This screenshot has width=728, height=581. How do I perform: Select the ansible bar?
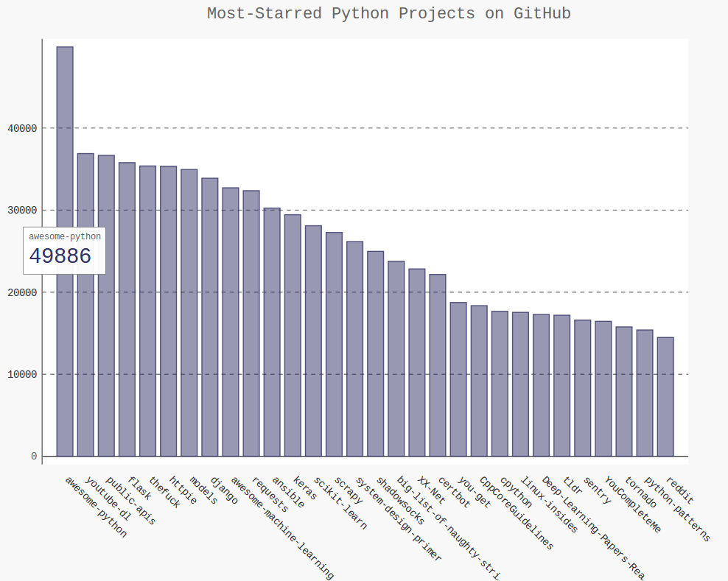(272, 332)
